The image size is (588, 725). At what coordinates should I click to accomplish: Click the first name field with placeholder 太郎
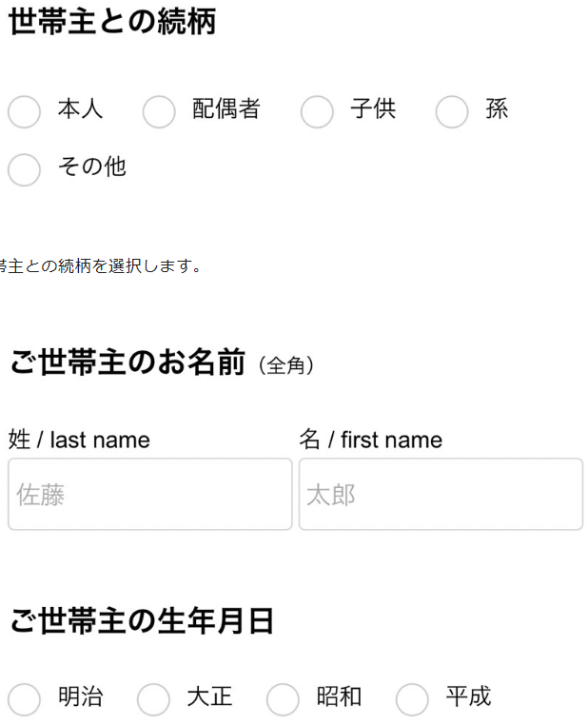[441, 494]
